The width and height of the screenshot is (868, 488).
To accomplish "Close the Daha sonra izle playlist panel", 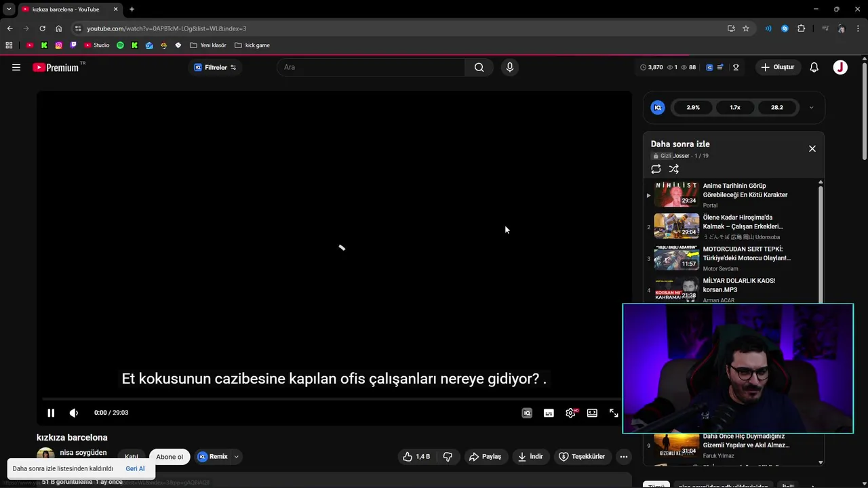I will [x=812, y=148].
